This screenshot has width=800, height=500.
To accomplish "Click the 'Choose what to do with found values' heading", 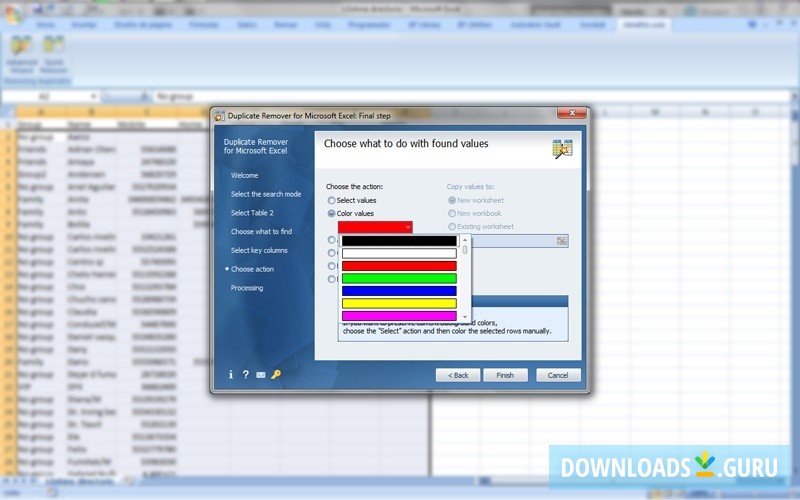I will [406, 144].
